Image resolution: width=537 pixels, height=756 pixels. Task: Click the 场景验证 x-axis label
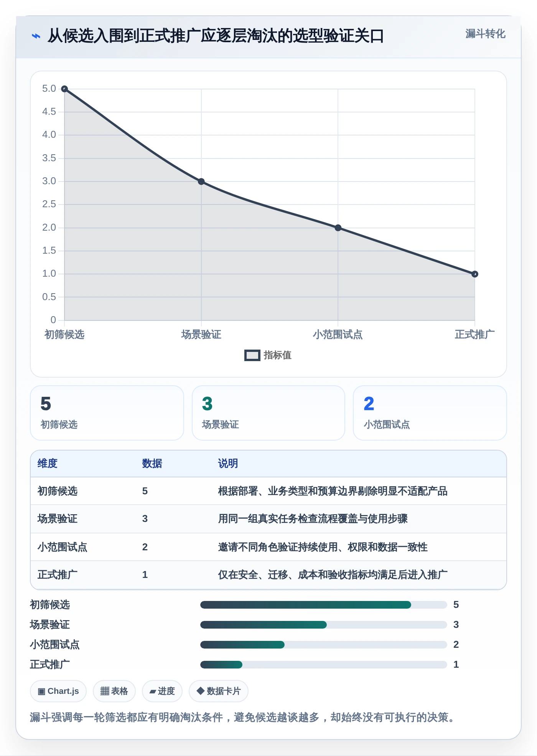201,335
